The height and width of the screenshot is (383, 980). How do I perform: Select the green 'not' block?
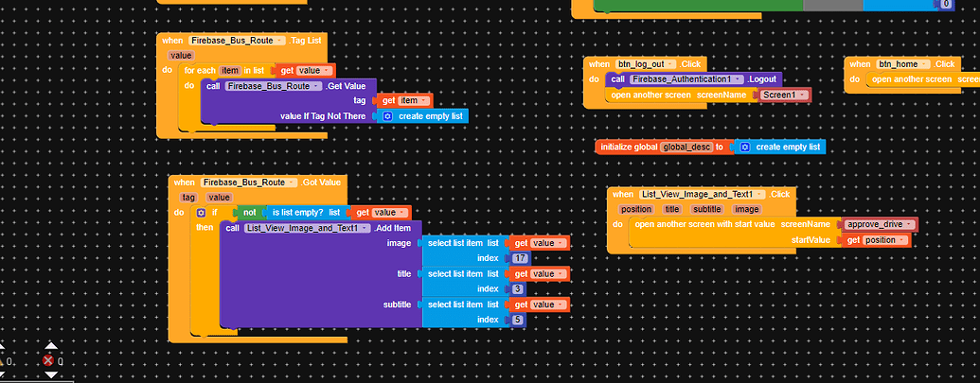[x=249, y=213]
